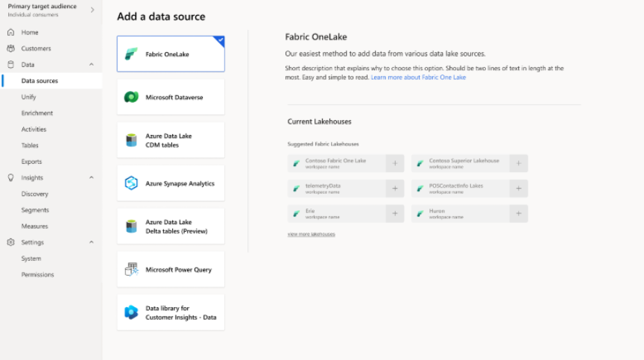This screenshot has width=644, height=360.
Task: Collapse the Settings section chevron
Action: click(x=92, y=242)
